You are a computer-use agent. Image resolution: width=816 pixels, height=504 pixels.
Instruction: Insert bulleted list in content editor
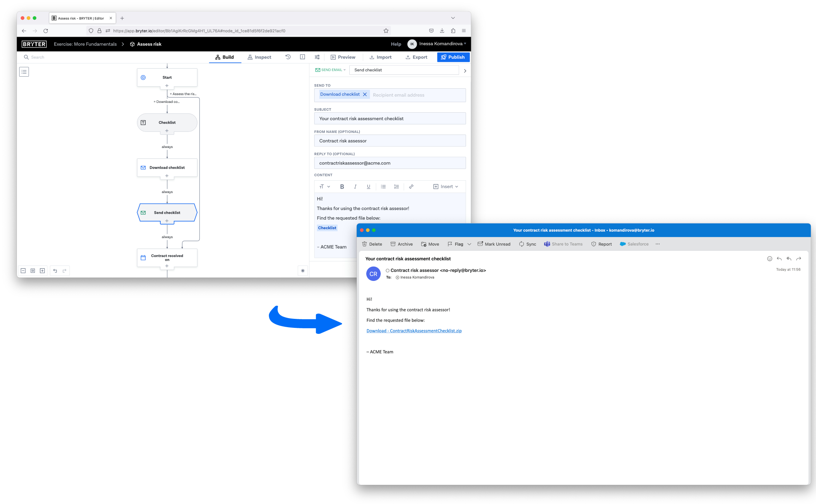tap(383, 187)
